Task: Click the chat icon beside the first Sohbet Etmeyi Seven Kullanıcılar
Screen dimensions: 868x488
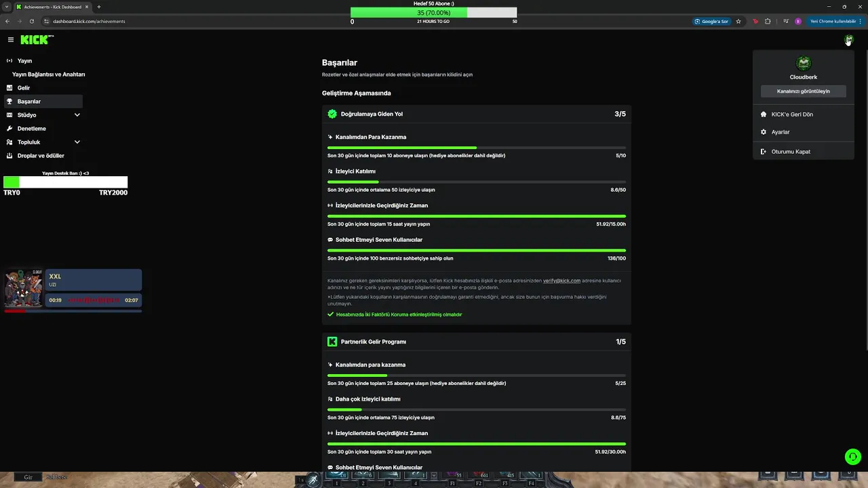Action: coord(330,240)
